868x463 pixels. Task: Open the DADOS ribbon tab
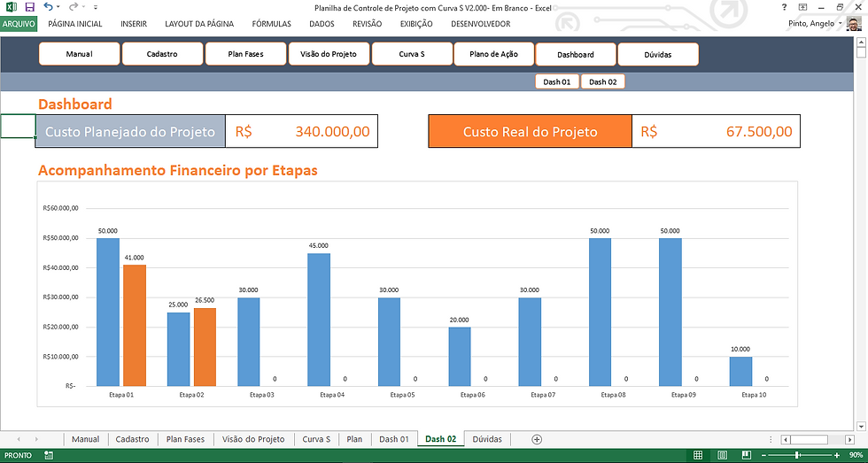coord(322,24)
